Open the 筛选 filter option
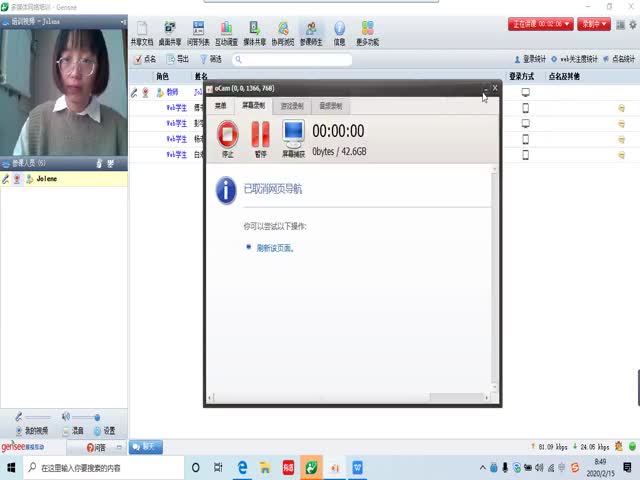640x480 pixels. 211,60
